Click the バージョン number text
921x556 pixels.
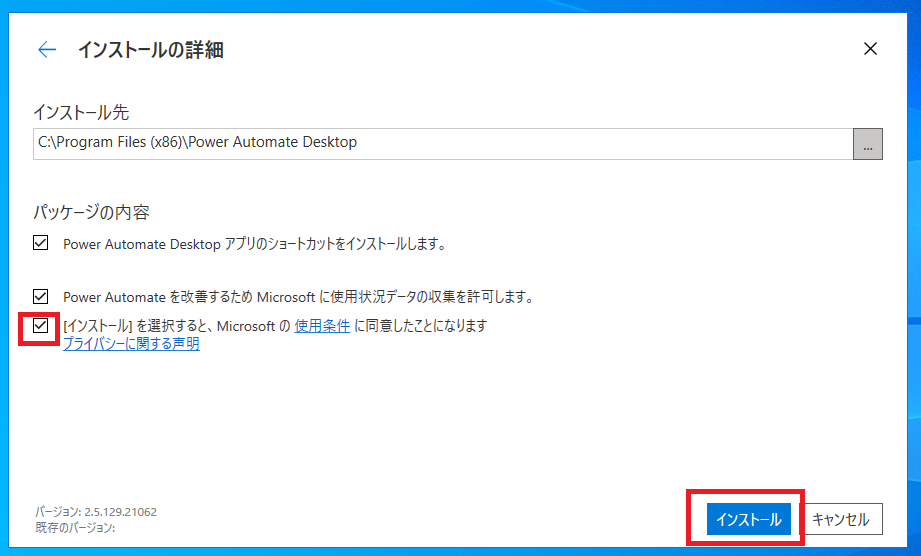click(96, 512)
